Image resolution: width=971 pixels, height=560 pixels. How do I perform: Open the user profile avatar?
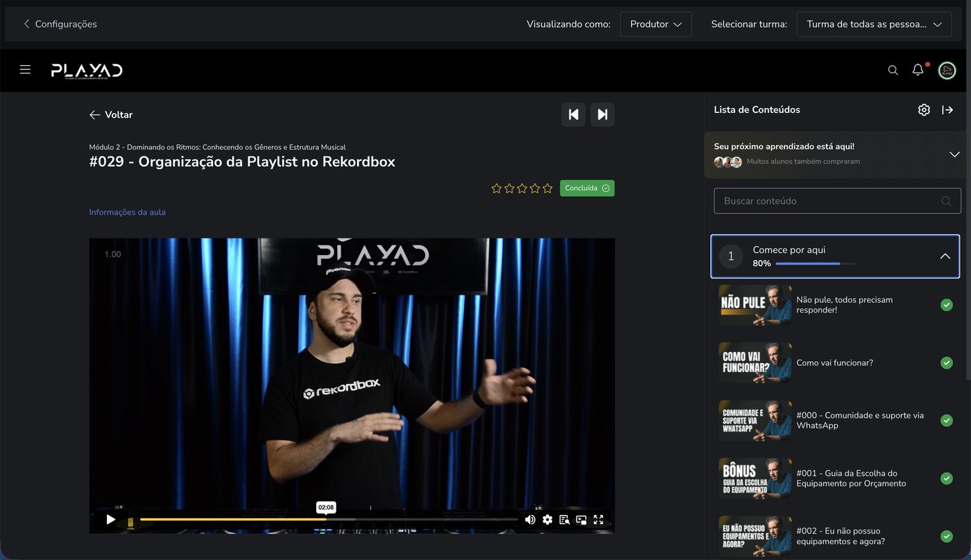(x=947, y=70)
